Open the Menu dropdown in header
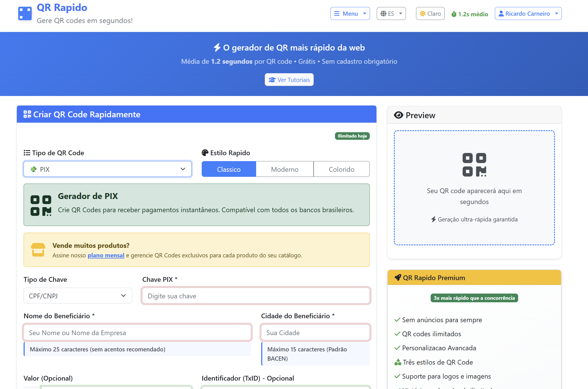This screenshot has width=588, height=389. point(350,13)
